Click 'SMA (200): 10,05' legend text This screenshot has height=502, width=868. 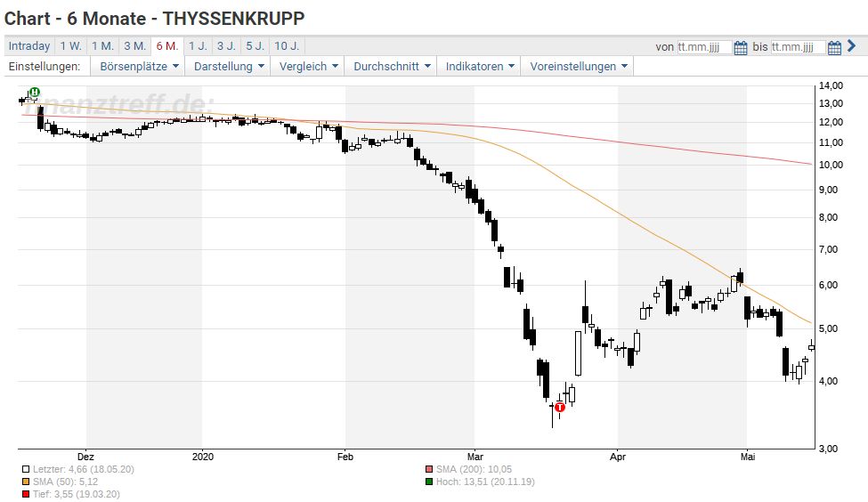tap(474, 469)
